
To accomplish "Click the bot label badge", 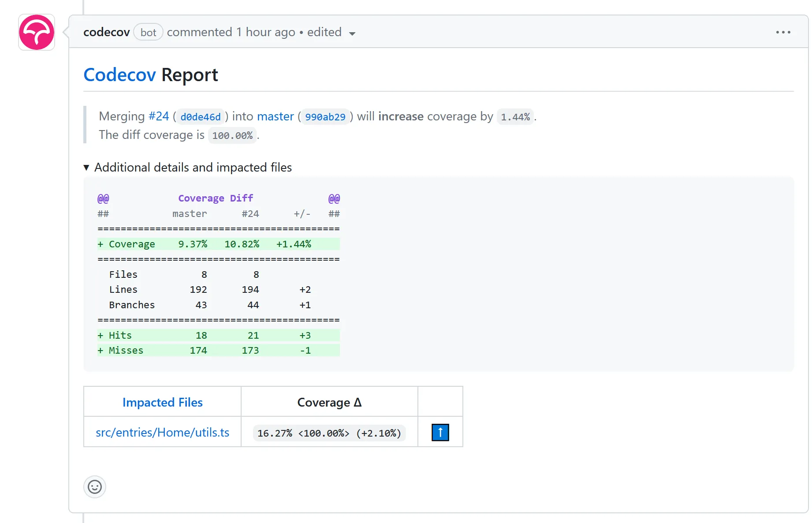I will click(x=148, y=32).
